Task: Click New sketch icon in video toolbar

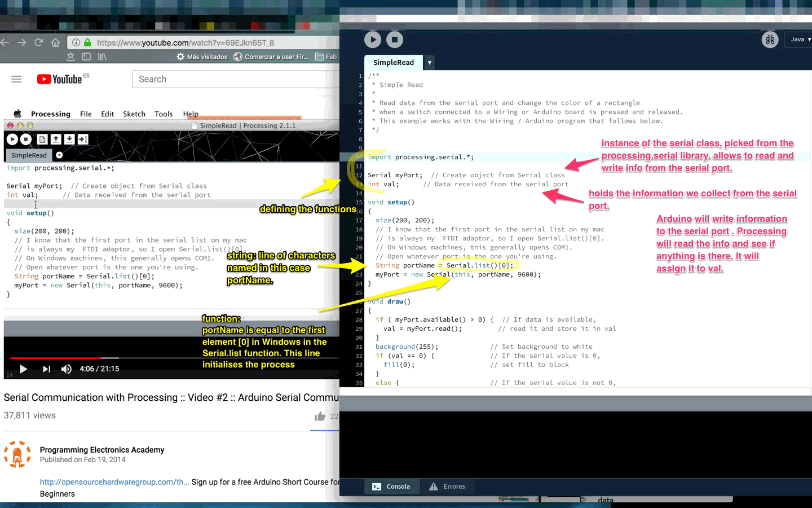Action: coord(42,139)
